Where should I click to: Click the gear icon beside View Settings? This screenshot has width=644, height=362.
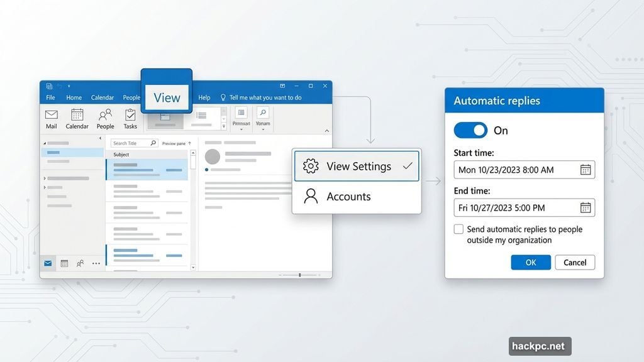pos(309,165)
